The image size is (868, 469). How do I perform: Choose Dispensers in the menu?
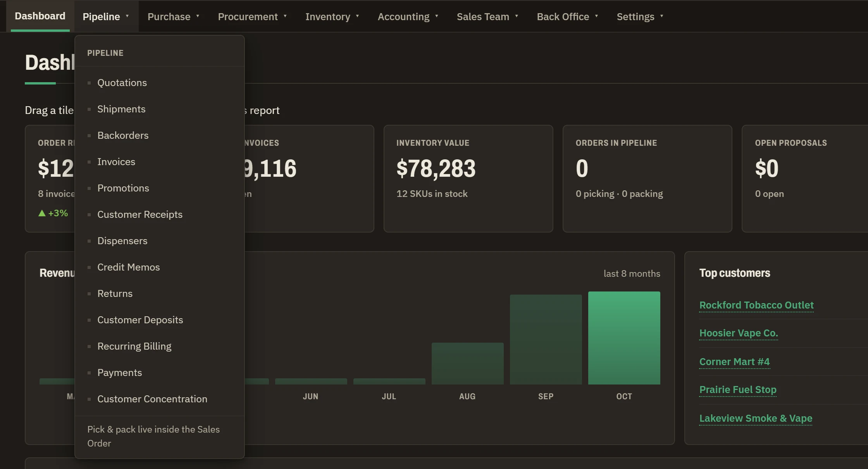159,241
